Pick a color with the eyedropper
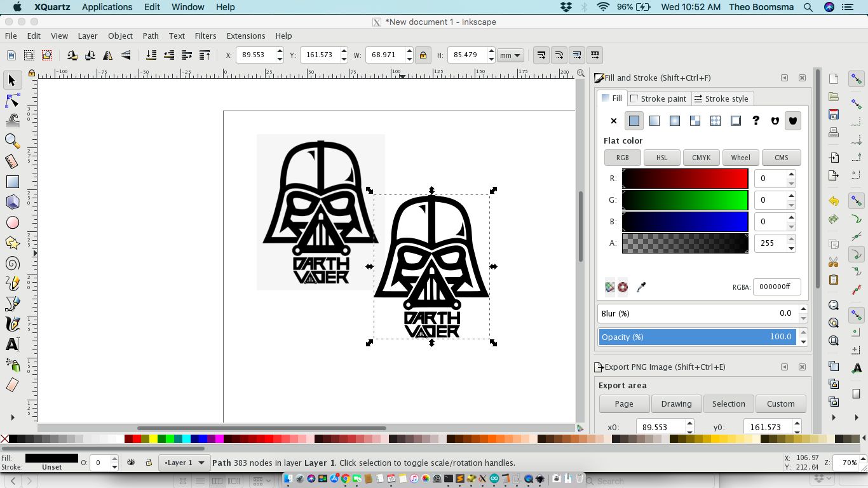 (x=641, y=287)
